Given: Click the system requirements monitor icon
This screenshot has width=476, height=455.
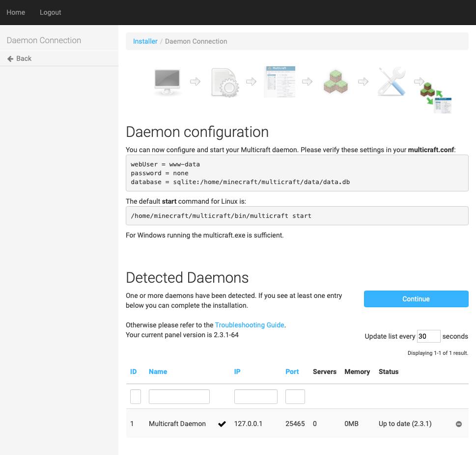Looking at the screenshot, I should [167, 81].
